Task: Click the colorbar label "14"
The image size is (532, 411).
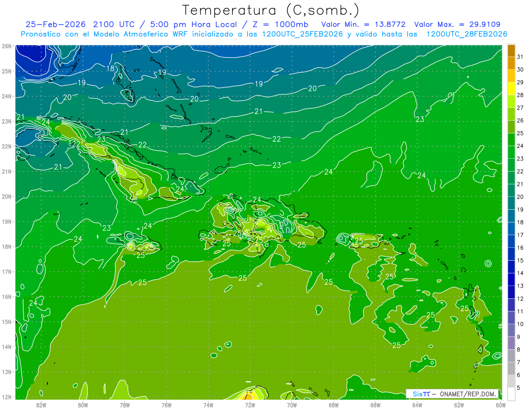Action: click(520, 273)
